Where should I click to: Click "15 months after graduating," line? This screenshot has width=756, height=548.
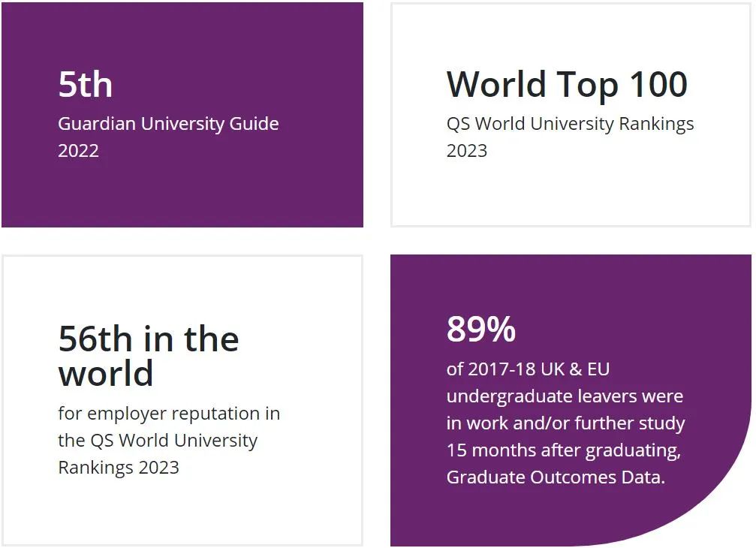(564, 450)
